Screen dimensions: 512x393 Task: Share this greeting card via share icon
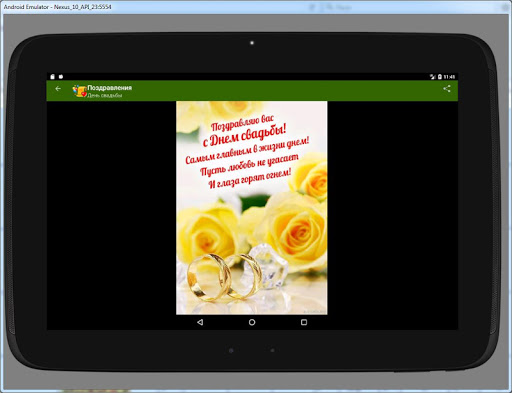point(447,89)
